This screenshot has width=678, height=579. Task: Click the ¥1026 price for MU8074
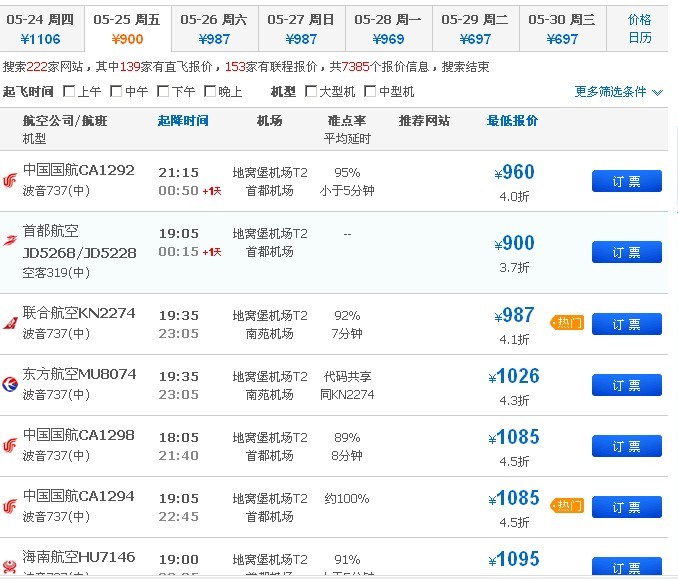tap(514, 376)
